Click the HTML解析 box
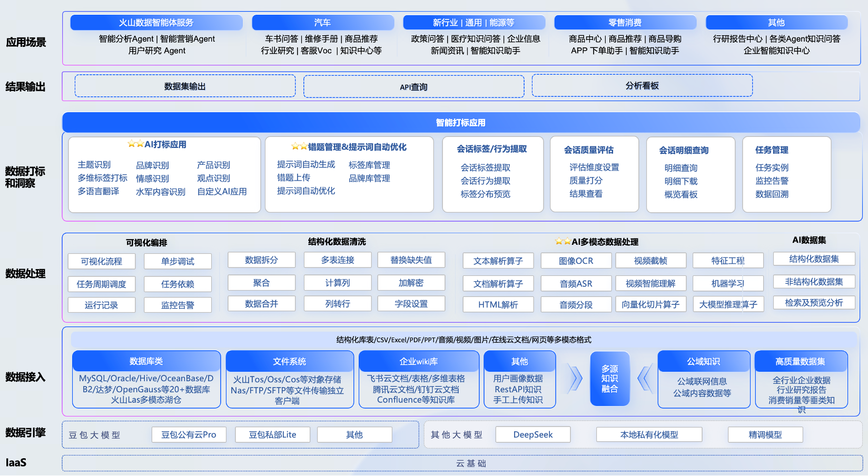 pos(498,304)
